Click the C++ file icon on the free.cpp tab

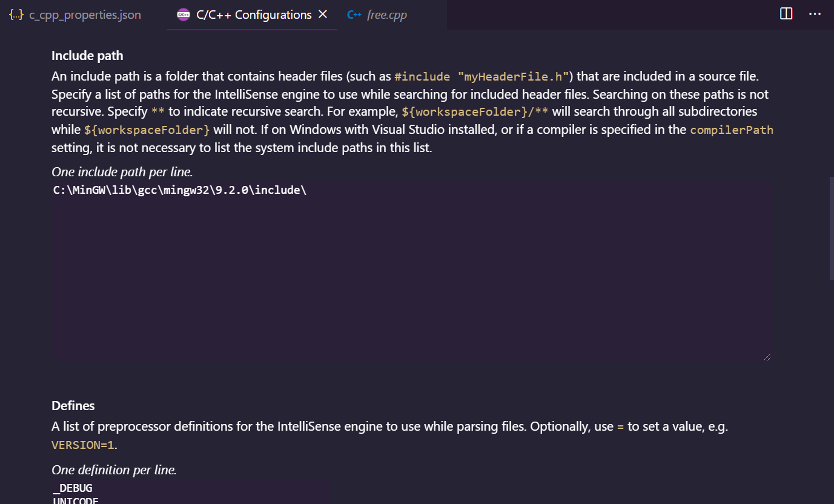click(354, 14)
